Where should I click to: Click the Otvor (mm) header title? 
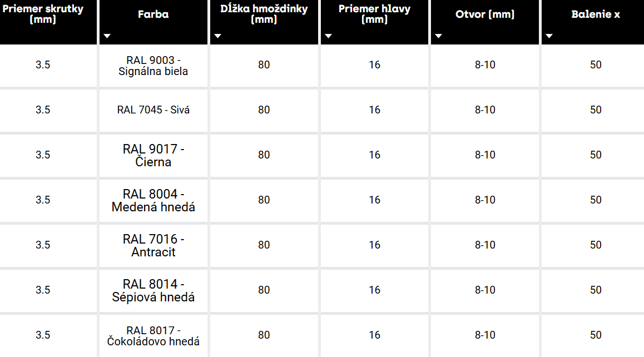[484, 14]
